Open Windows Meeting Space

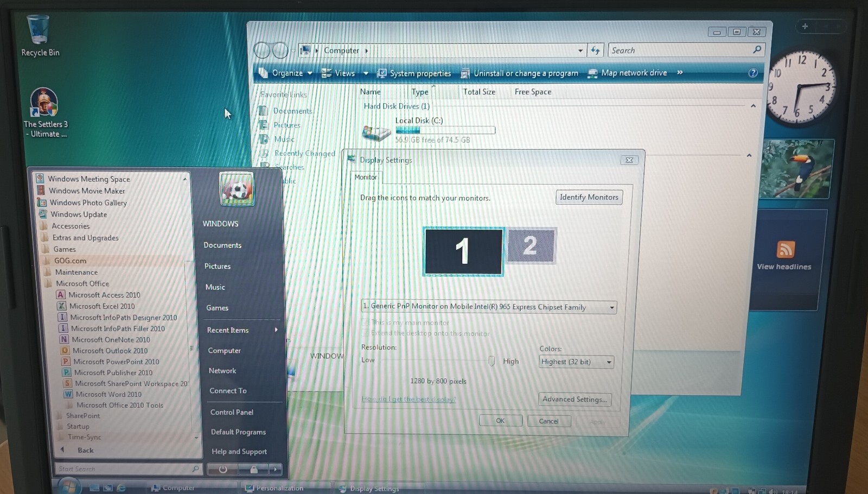[84, 179]
